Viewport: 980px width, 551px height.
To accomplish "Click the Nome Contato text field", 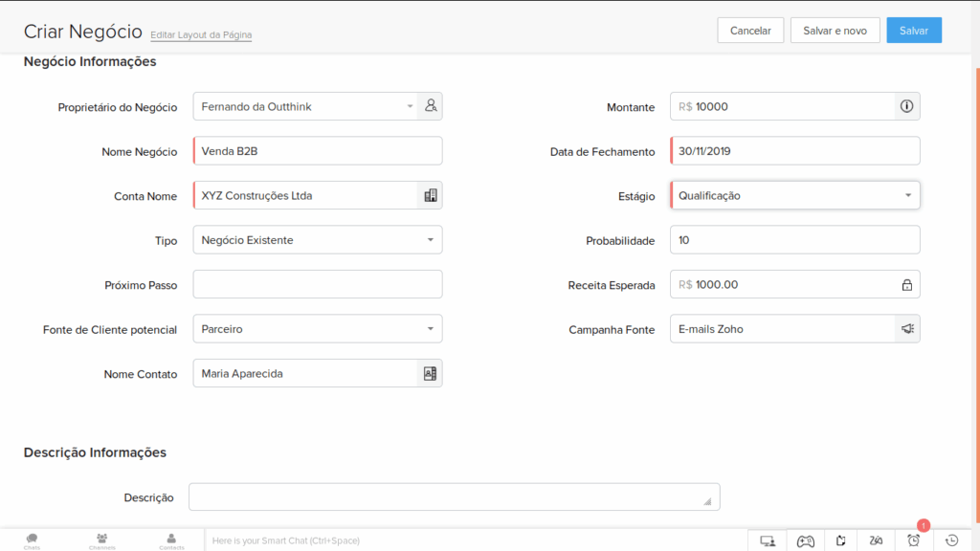I will (305, 374).
